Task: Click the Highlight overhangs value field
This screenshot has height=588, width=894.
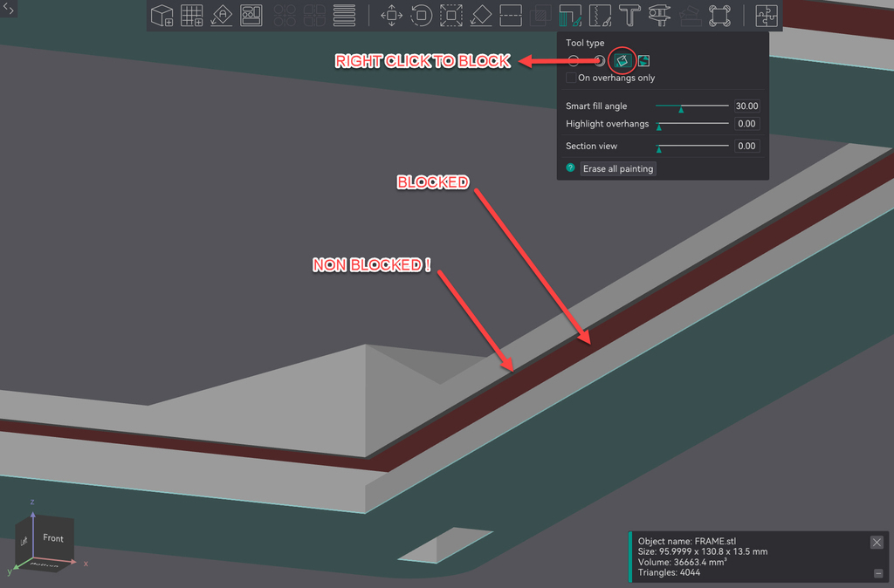Action: (746, 124)
